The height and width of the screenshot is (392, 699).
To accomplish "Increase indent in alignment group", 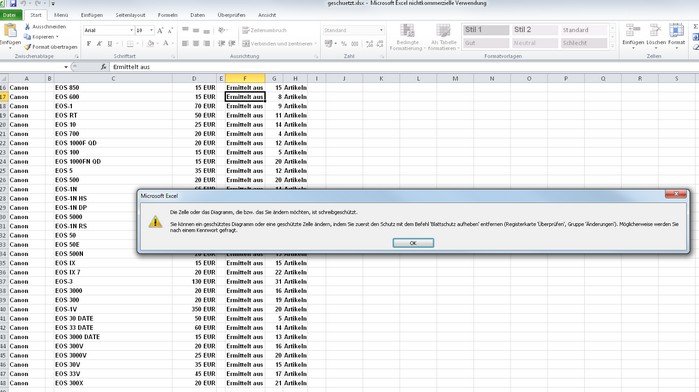I will pos(232,44).
